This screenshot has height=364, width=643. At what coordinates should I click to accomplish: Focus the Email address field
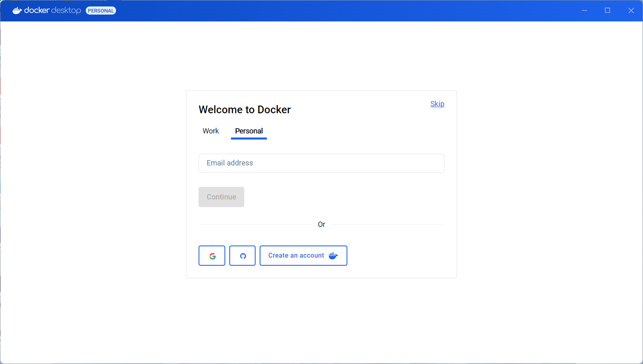coord(321,163)
